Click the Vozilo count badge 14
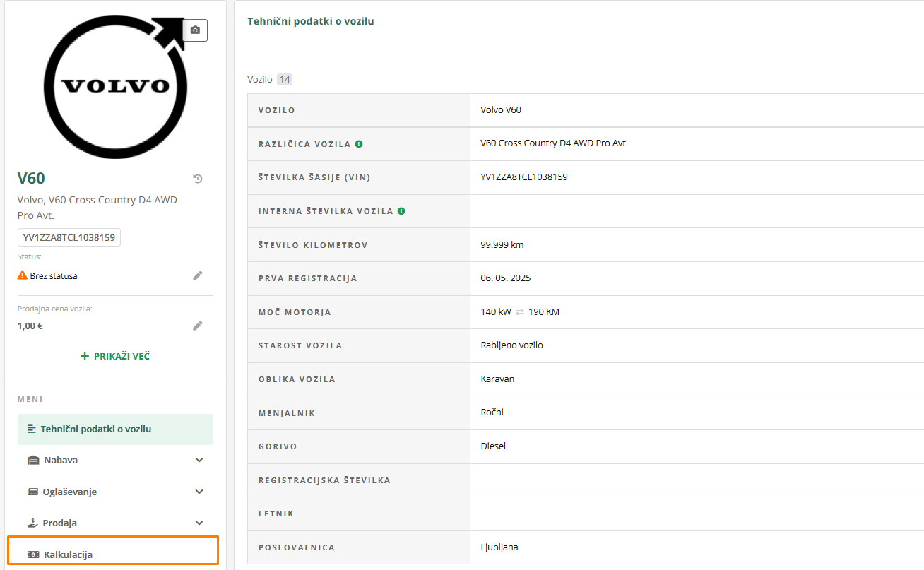Viewport: 924px width, 570px height. [x=285, y=80]
